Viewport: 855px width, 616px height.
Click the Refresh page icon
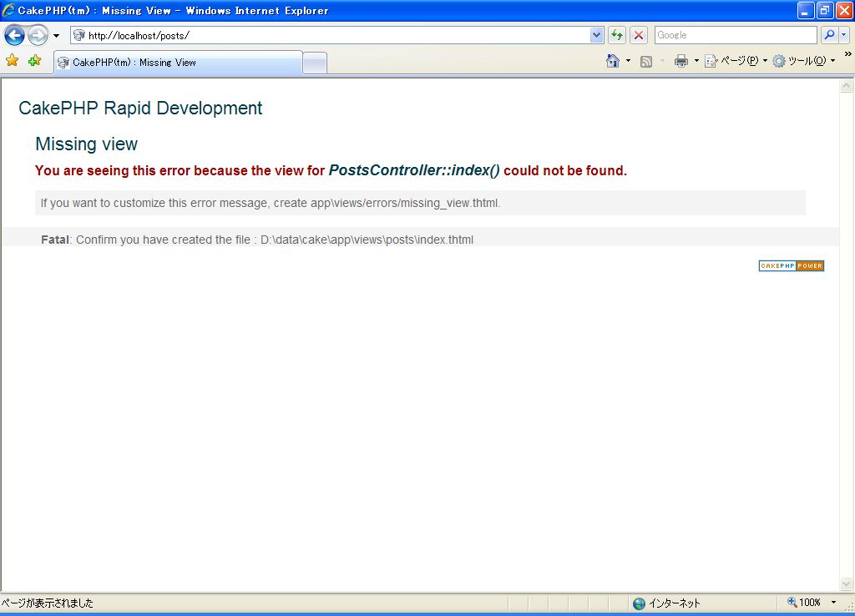pyautogui.click(x=617, y=35)
